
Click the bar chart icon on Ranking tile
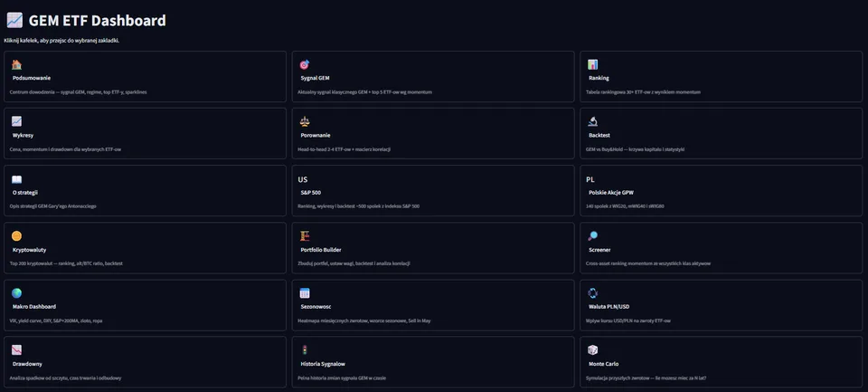pyautogui.click(x=593, y=64)
